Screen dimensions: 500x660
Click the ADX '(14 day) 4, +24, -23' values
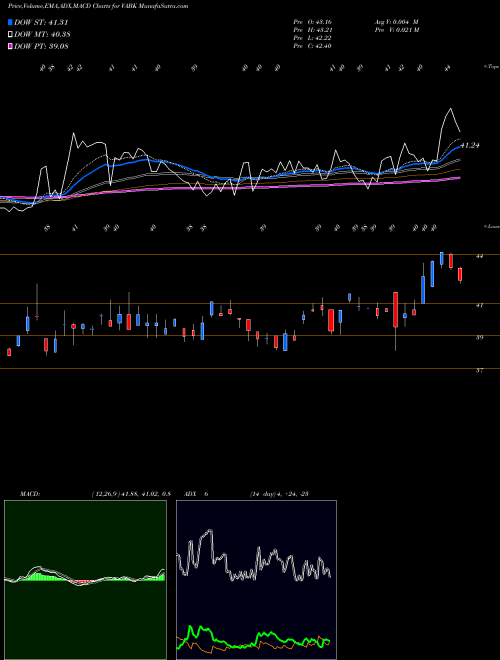point(279,494)
